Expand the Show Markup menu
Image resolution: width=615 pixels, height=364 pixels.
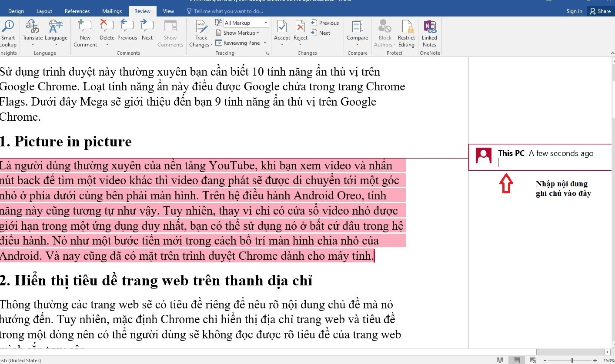click(237, 33)
